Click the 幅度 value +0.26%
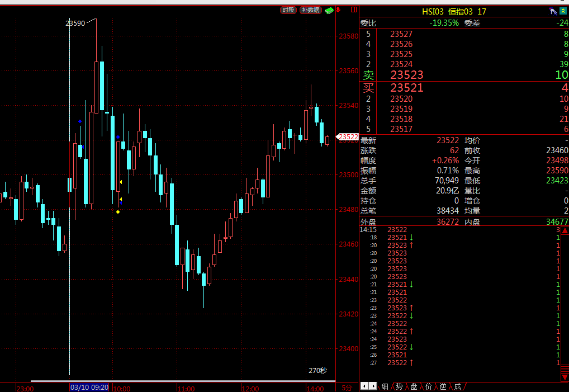The height and width of the screenshot is (392, 569). 445,160
